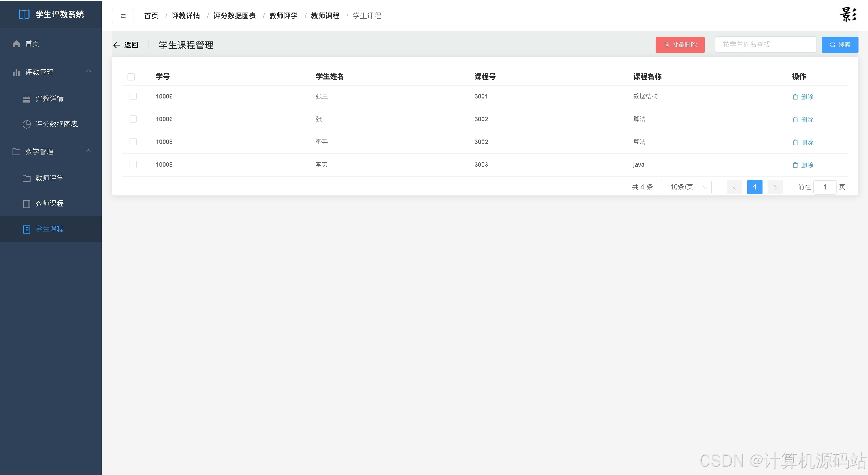Click 评分数据图表 in the breadcrumb
The image size is (868, 475).
click(x=235, y=16)
